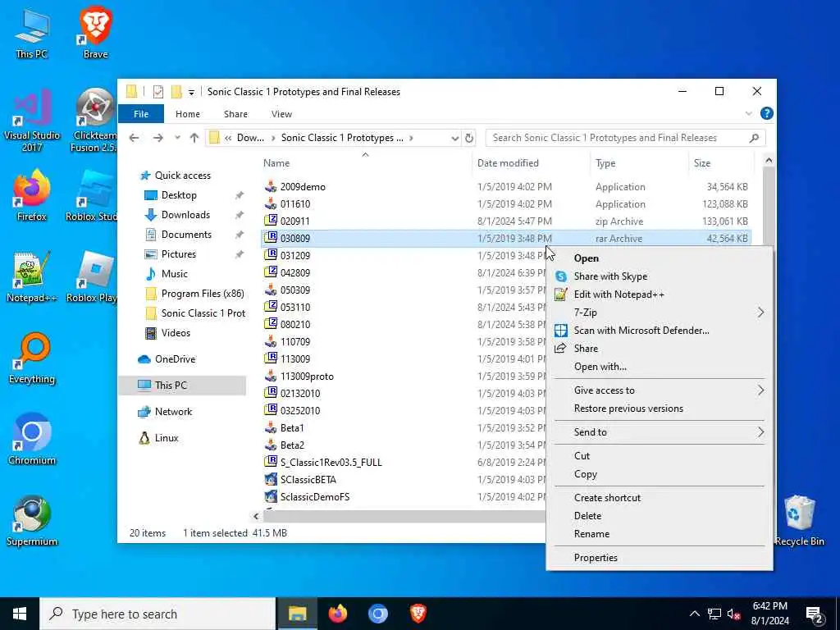Expand the ribbon with the chevron
Image resolution: width=840 pixels, height=630 pixels.
click(748, 113)
